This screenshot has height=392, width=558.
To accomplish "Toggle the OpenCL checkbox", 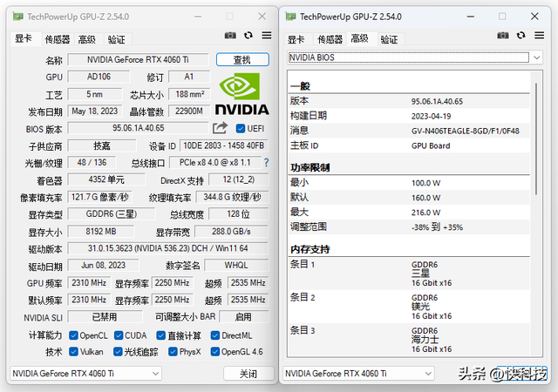I will point(73,335).
